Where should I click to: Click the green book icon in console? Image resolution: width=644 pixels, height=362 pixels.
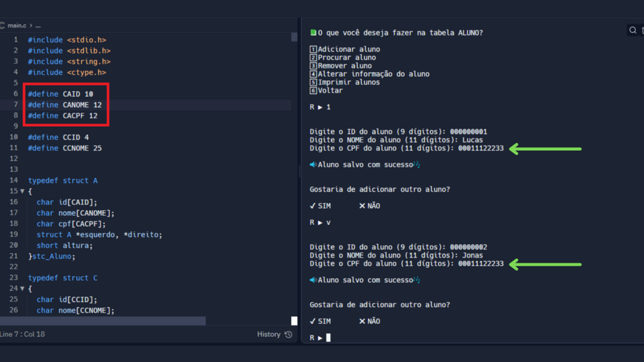pos(313,33)
